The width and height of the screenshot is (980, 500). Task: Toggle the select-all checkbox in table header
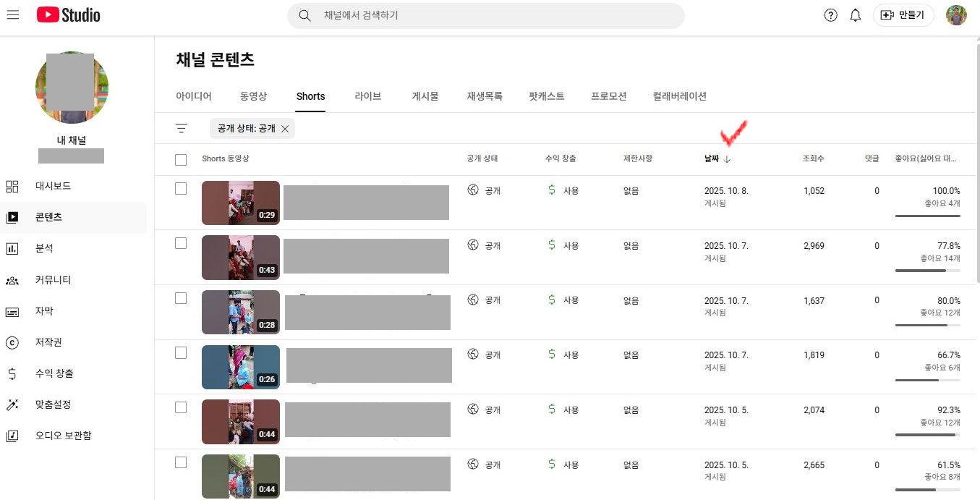click(x=181, y=159)
